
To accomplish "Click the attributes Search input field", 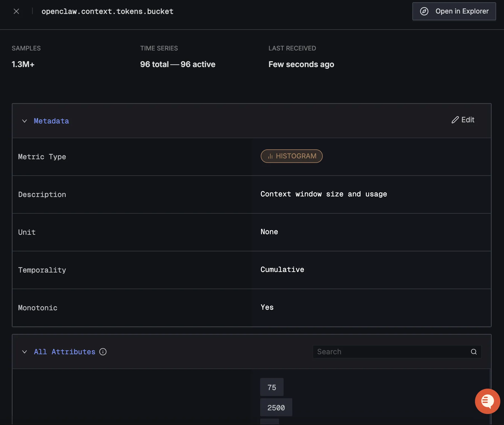I will click(389, 352).
